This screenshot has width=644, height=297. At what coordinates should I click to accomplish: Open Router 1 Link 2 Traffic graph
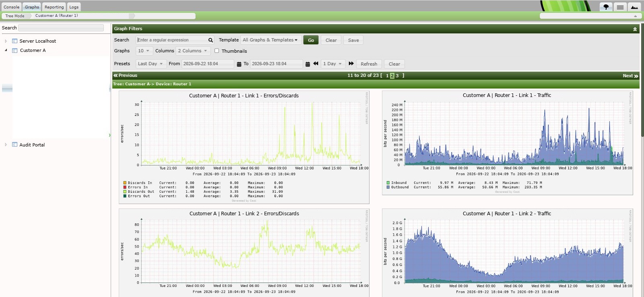pos(507,253)
